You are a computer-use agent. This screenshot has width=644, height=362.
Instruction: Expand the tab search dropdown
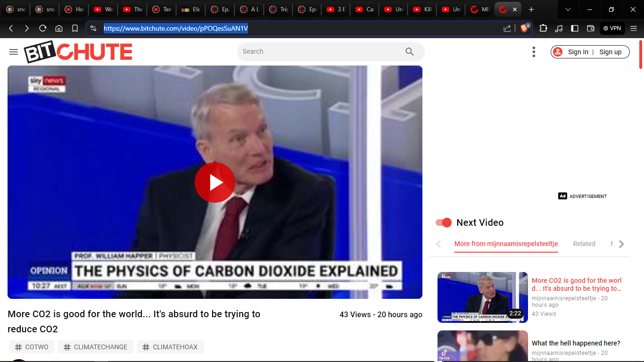tap(568, 9)
